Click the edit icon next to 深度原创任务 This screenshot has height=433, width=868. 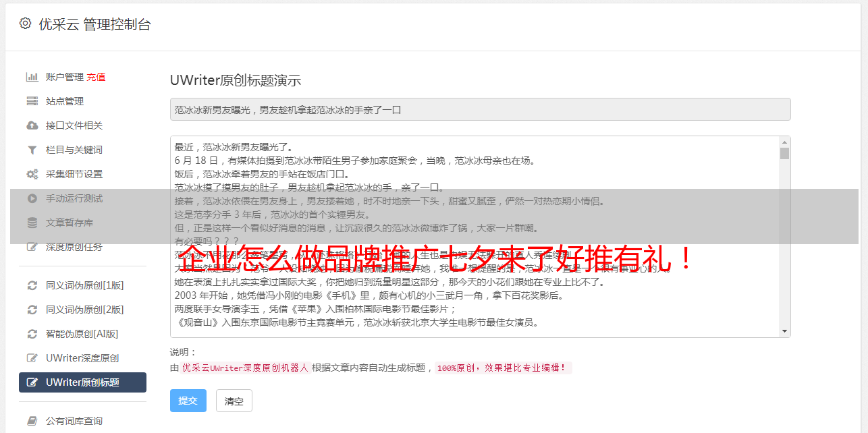tap(32, 247)
